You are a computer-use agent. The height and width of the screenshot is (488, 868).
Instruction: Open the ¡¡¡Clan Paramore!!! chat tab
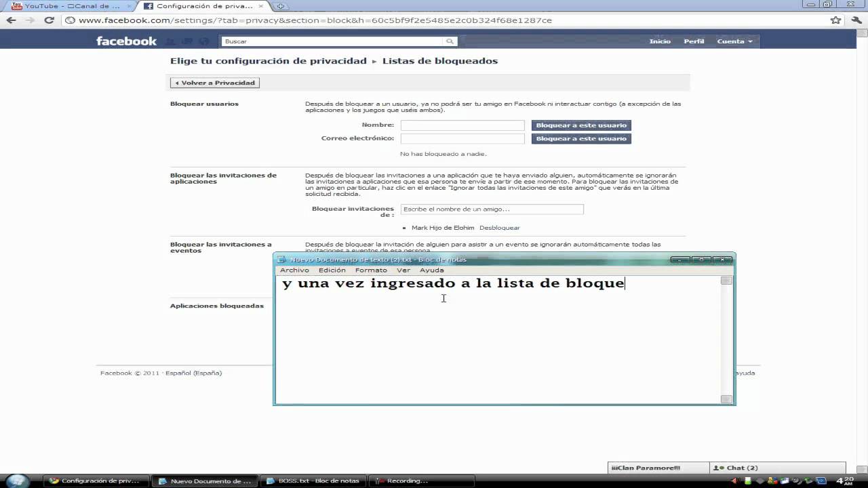click(x=658, y=468)
